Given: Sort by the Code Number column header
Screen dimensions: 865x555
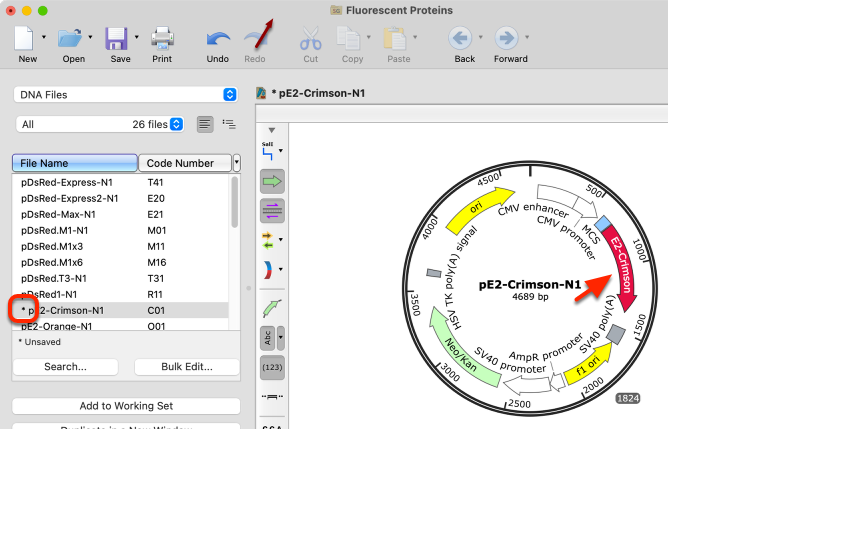Looking at the screenshot, I should click(x=185, y=163).
